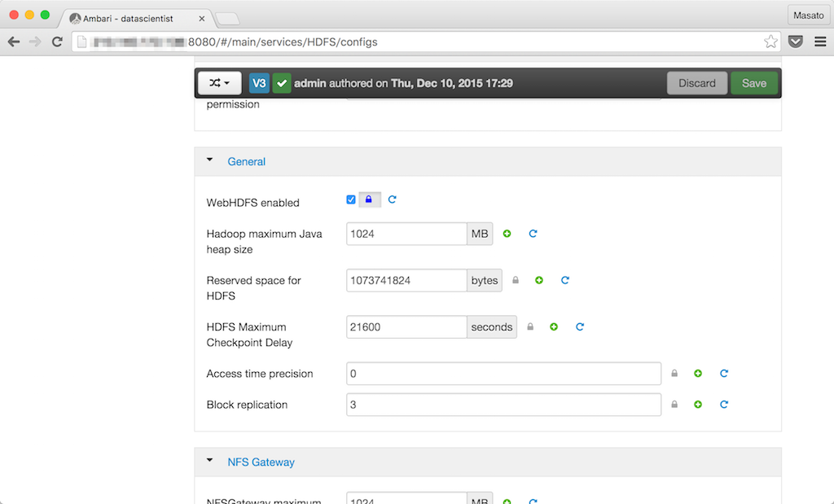Reset Checkpoint Delay to default
Screen dimensions: 834x504
pos(580,327)
